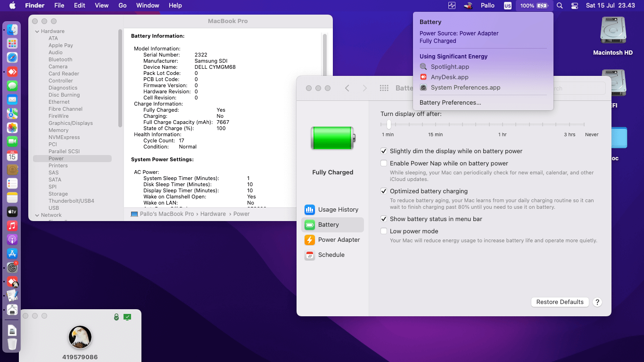Open Control Center from menu bar
The height and width of the screenshot is (362, 644).
point(574,6)
